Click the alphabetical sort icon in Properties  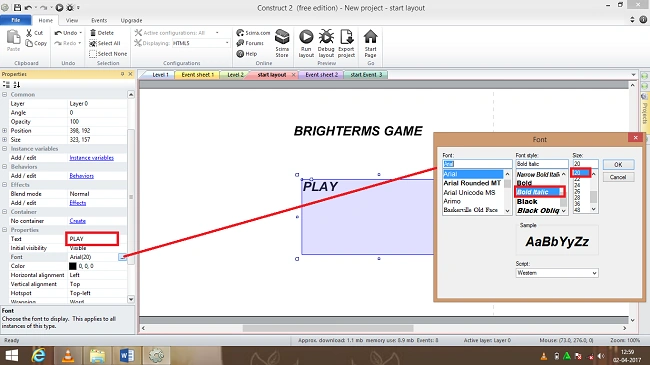pos(17,85)
